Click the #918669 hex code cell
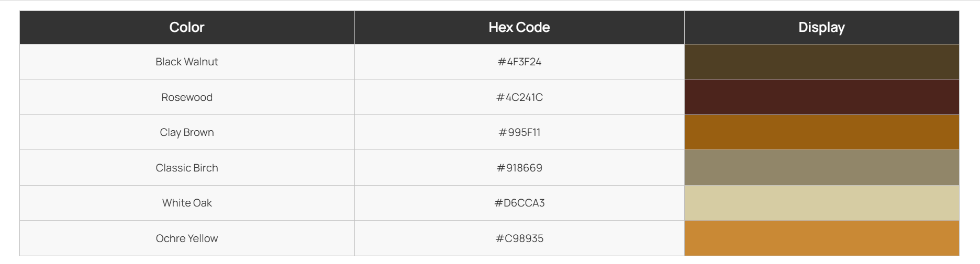980x264 pixels. (x=519, y=168)
